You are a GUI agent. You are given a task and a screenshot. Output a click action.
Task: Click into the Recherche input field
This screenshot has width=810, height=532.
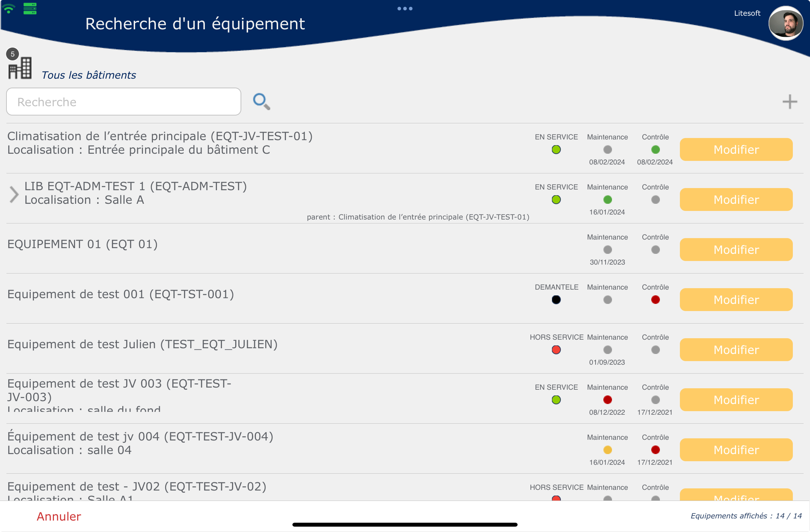tap(124, 102)
